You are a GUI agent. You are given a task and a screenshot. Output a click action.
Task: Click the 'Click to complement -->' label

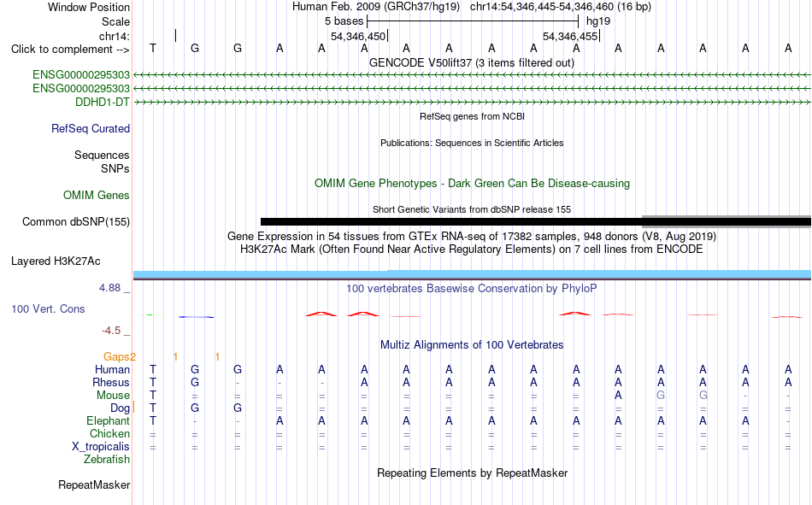click(x=70, y=50)
